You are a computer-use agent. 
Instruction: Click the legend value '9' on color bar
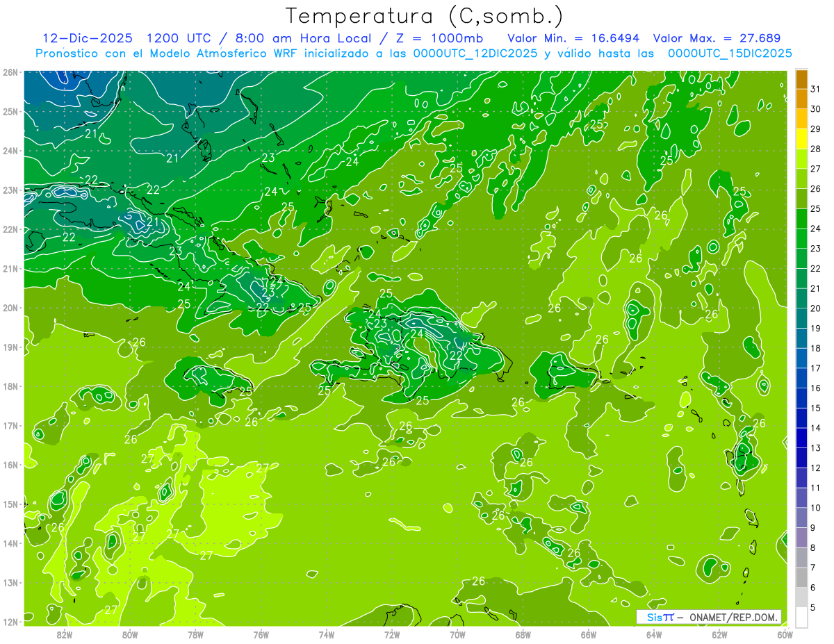point(813,528)
